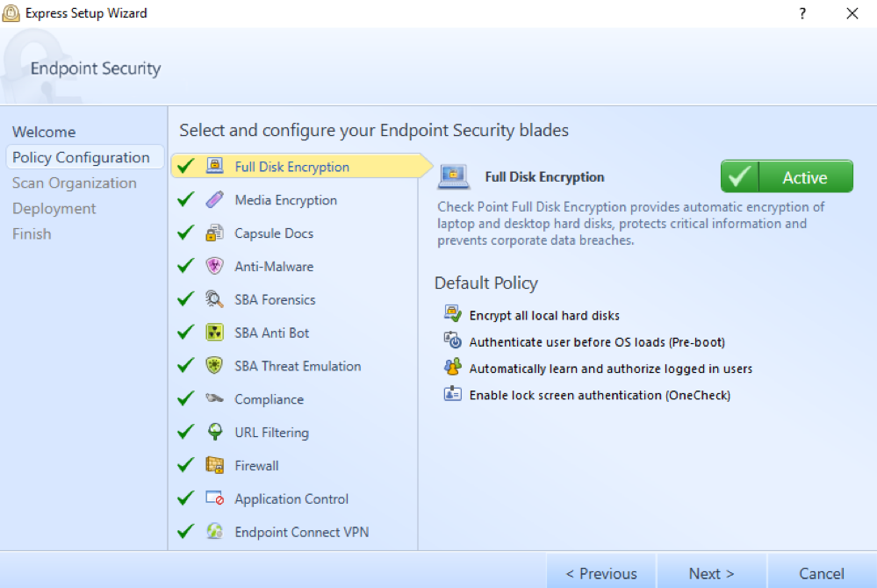The width and height of the screenshot is (877, 588).
Task: Click the Media Encryption USB icon
Action: click(x=215, y=199)
